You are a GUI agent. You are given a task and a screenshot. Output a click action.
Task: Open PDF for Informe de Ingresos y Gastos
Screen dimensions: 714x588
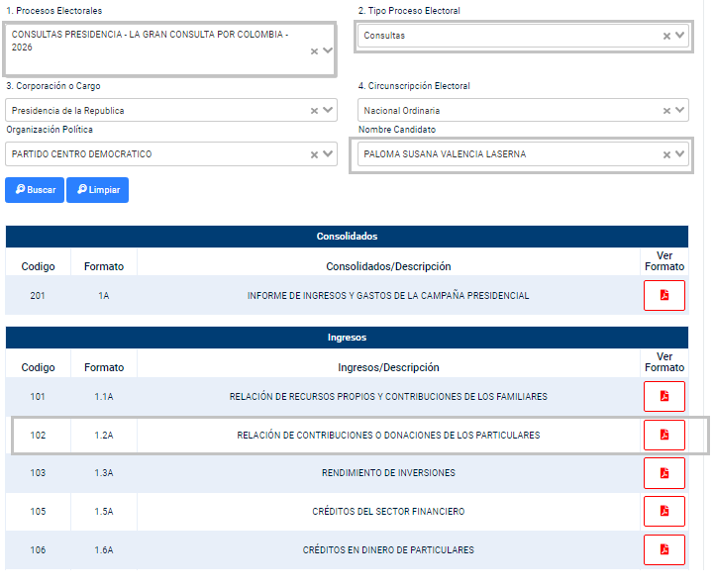(663, 295)
